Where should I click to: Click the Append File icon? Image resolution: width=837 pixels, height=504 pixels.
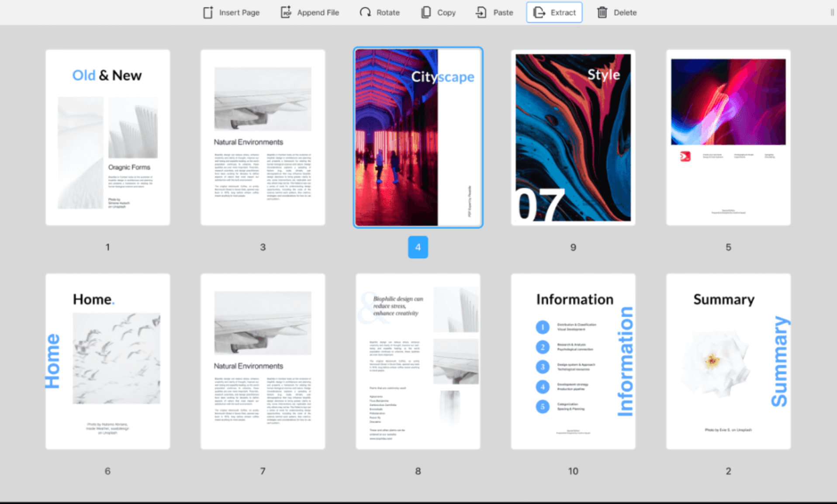point(285,12)
